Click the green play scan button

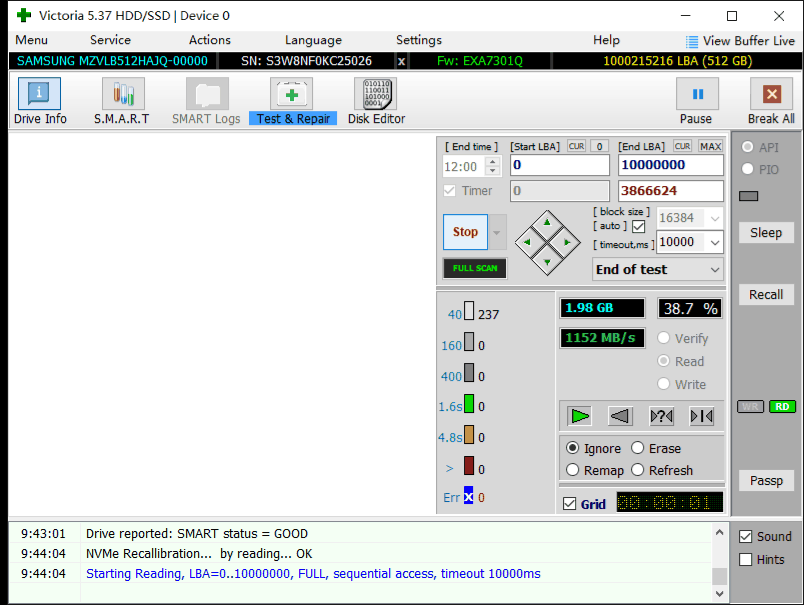[x=579, y=416]
